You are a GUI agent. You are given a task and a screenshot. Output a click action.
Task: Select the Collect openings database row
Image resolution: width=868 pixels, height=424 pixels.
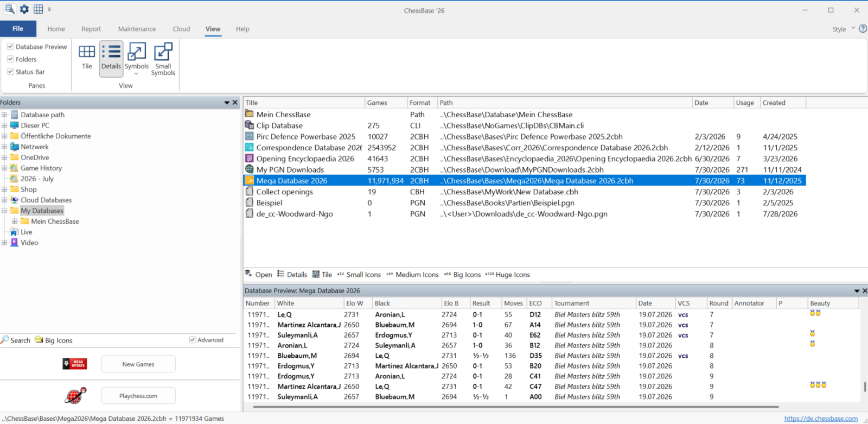click(525, 192)
